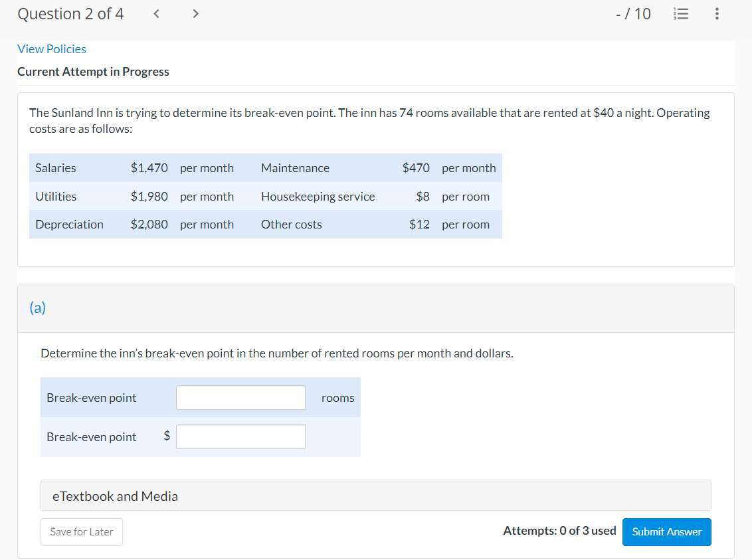This screenshot has height=560, width=752.
Task: Go to the previous question arrow
Action: 155,14
